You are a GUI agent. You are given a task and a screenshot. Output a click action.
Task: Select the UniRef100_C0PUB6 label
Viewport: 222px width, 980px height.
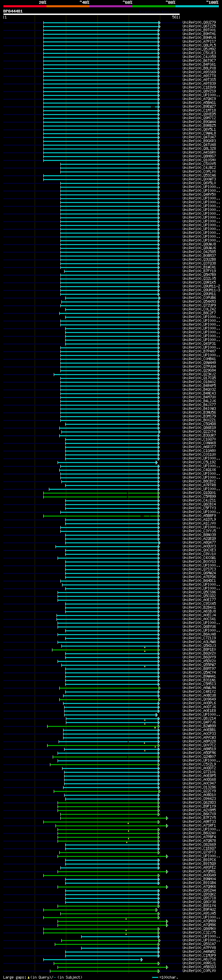click(x=199, y=298)
